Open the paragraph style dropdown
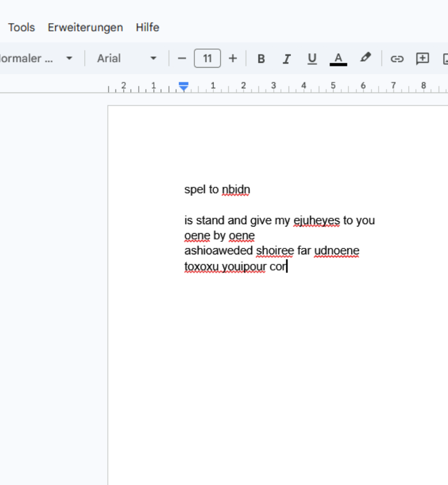This screenshot has width=448, height=485. (x=37, y=59)
